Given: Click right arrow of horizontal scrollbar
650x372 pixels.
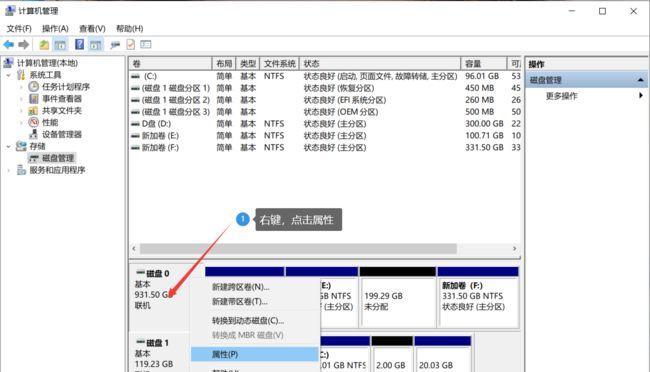Looking at the screenshot, I should pyautogui.click(x=514, y=248).
